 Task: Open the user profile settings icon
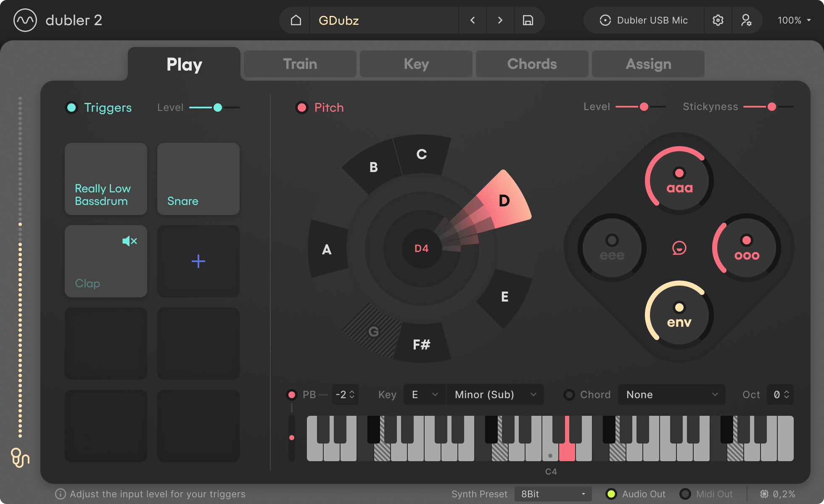coord(746,20)
